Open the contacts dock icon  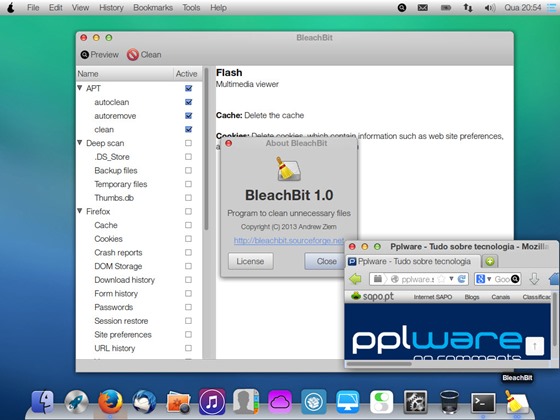click(x=246, y=402)
